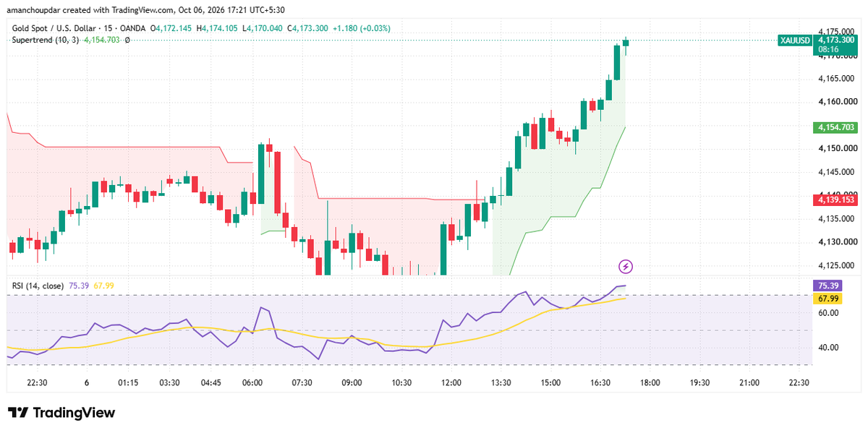Click the RSI legend value 67.99

[104, 286]
